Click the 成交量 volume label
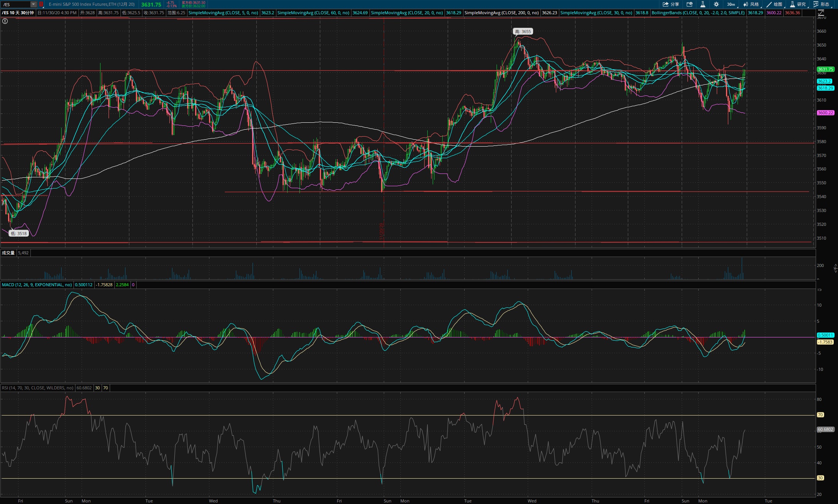The width and height of the screenshot is (838, 504). (8, 253)
